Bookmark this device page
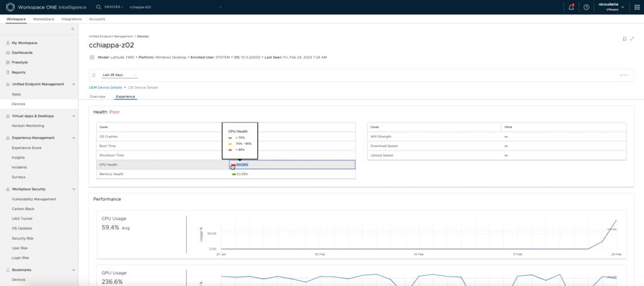The image size is (644, 286). point(625,39)
